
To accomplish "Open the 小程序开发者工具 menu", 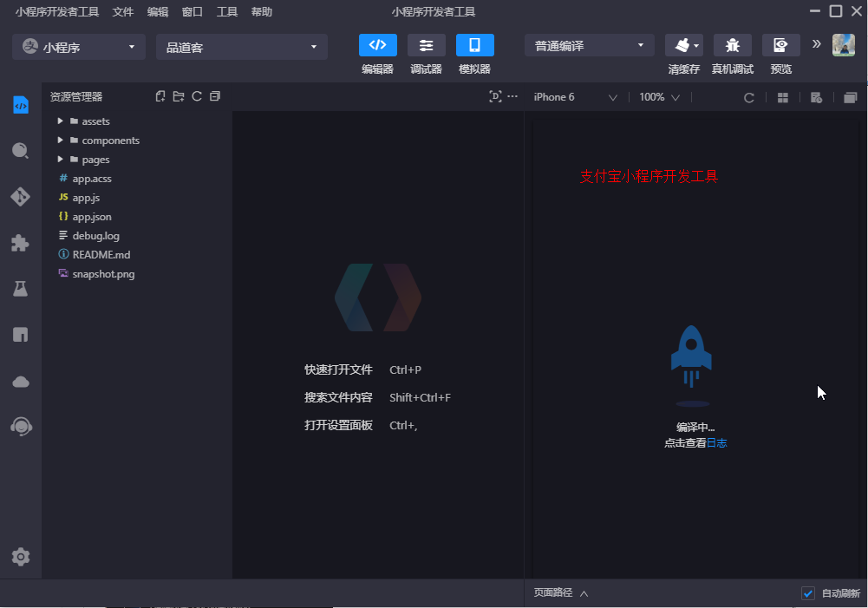I will pos(57,11).
